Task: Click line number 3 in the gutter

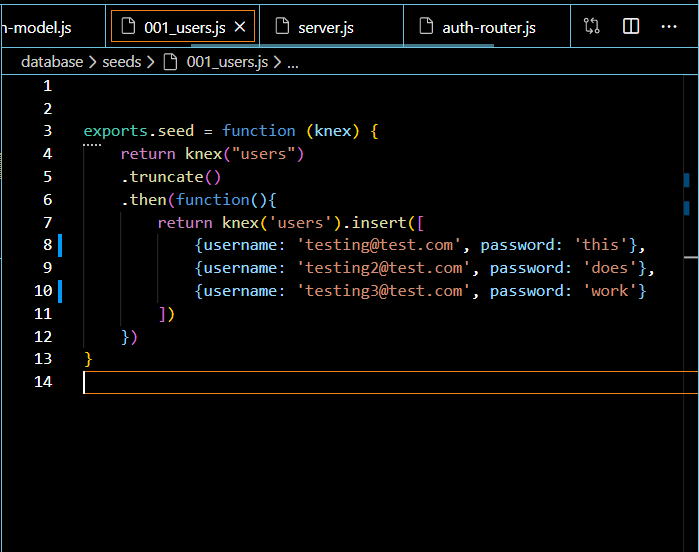Action: pyautogui.click(x=48, y=131)
